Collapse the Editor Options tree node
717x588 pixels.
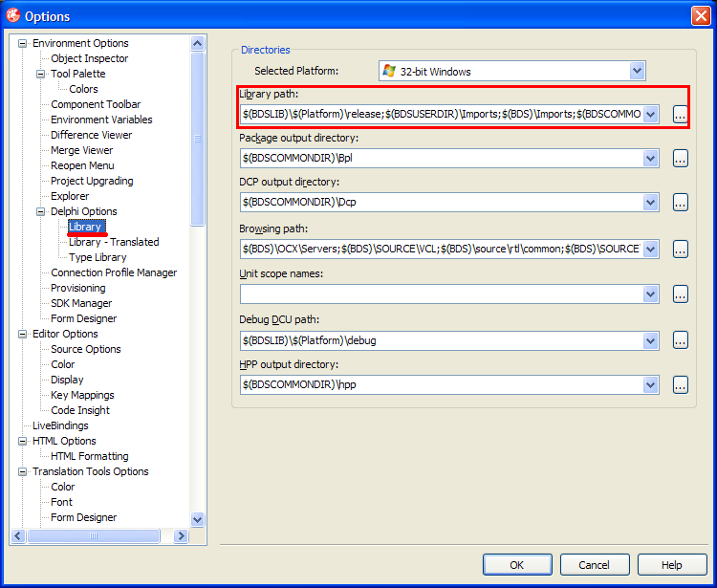pos(22,335)
